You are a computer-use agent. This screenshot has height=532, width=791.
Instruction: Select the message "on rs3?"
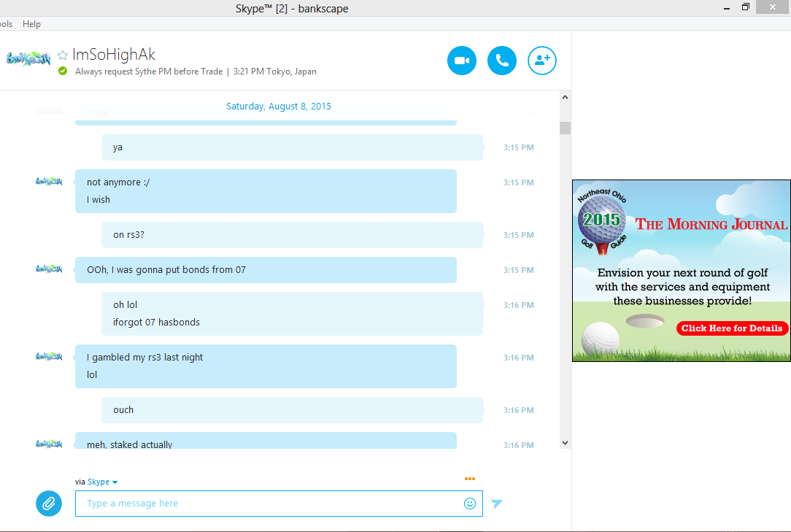pos(128,235)
